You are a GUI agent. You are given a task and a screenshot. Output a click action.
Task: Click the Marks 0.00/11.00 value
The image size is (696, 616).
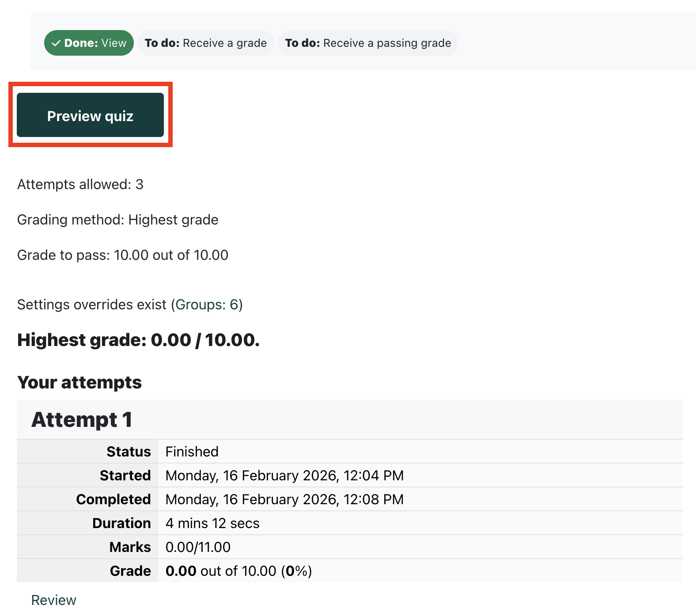(x=198, y=547)
